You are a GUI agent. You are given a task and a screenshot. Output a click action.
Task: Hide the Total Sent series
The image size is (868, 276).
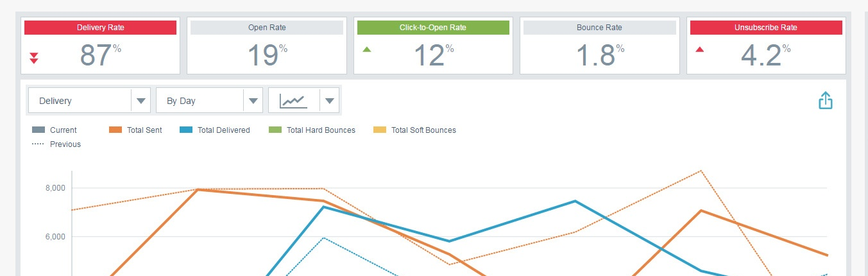[135, 130]
